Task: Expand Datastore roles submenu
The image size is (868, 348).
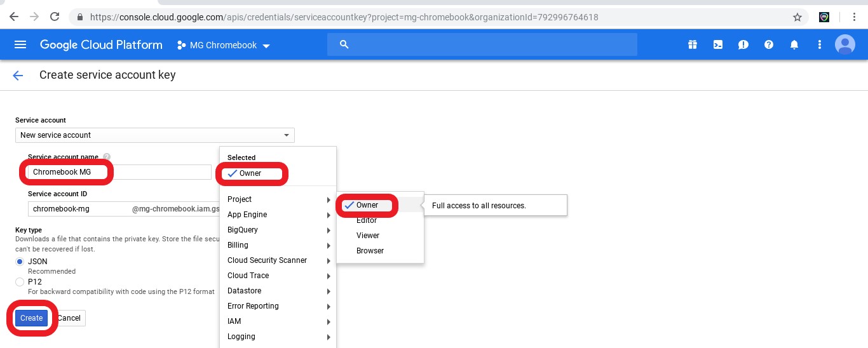Action: coord(278,291)
